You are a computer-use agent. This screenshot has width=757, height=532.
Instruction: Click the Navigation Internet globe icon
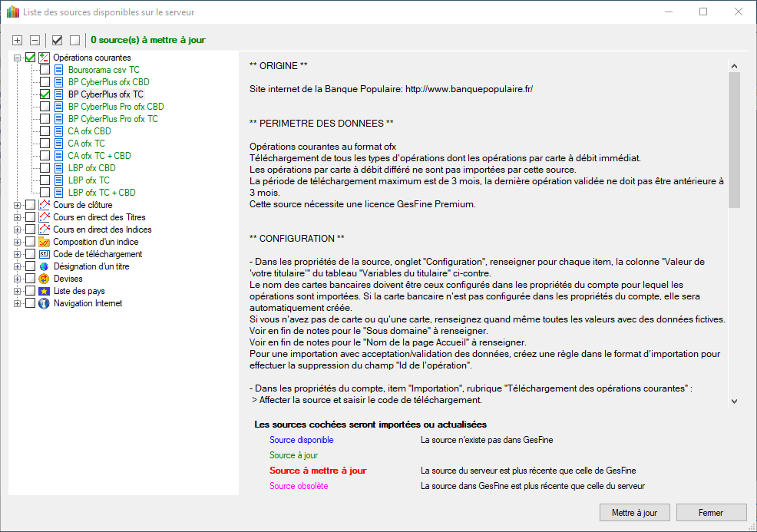[x=45, y=303]
